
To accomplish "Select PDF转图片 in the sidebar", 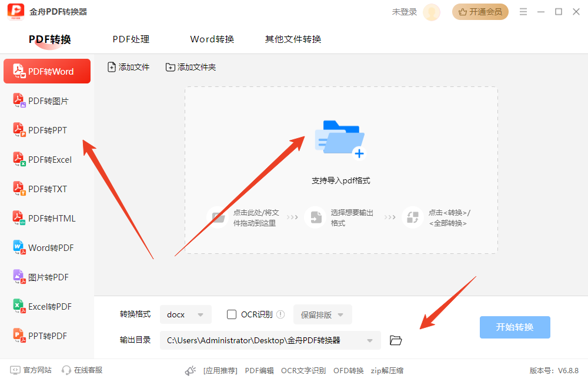I will point(47,101).
